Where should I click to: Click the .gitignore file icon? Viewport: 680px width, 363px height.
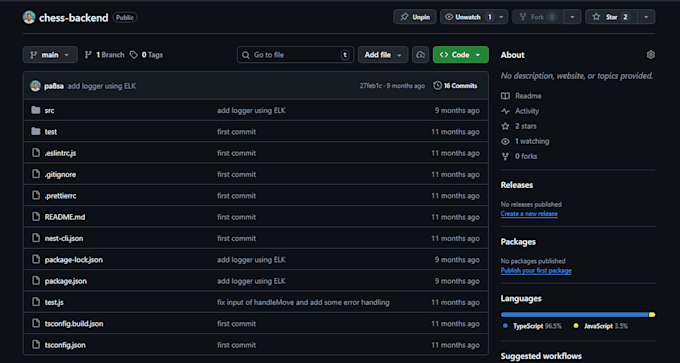coord(36,174)
